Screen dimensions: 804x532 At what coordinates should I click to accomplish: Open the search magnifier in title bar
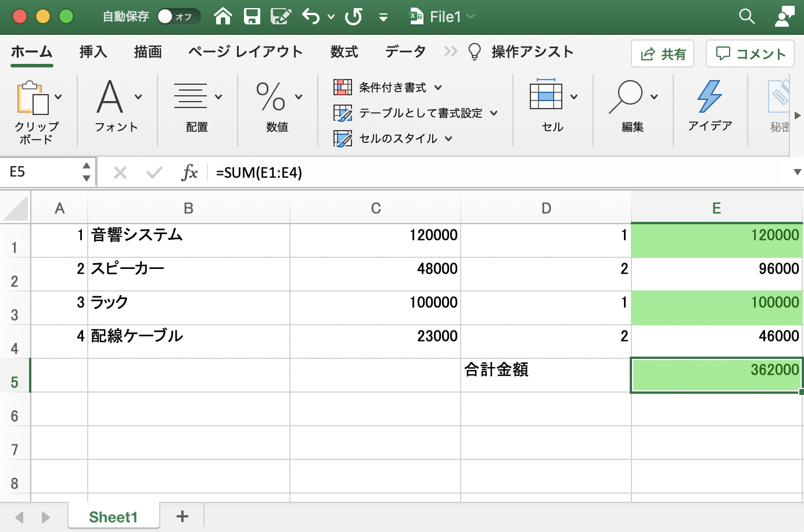tap(746, 16)
